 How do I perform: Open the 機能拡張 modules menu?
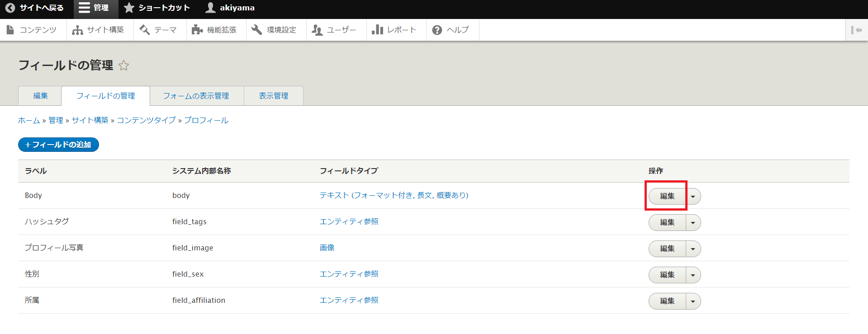click(214, 30)
